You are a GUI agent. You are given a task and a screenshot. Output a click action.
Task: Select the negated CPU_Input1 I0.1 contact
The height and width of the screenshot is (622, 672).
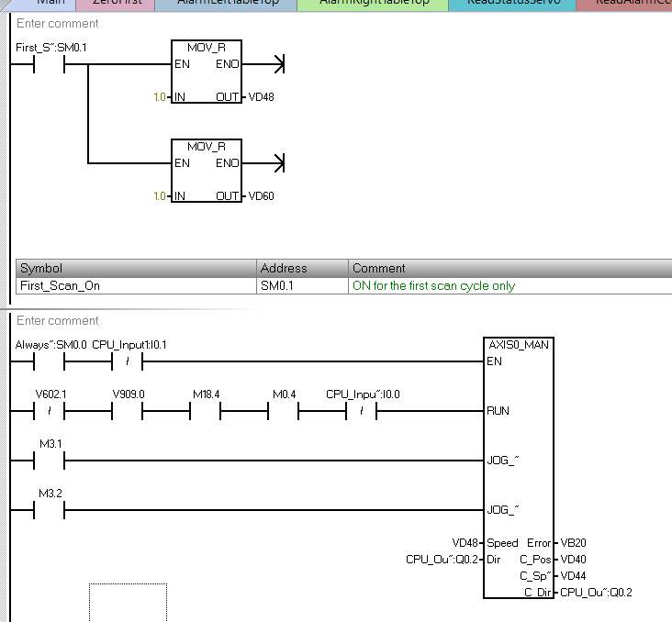pos(128,361)
